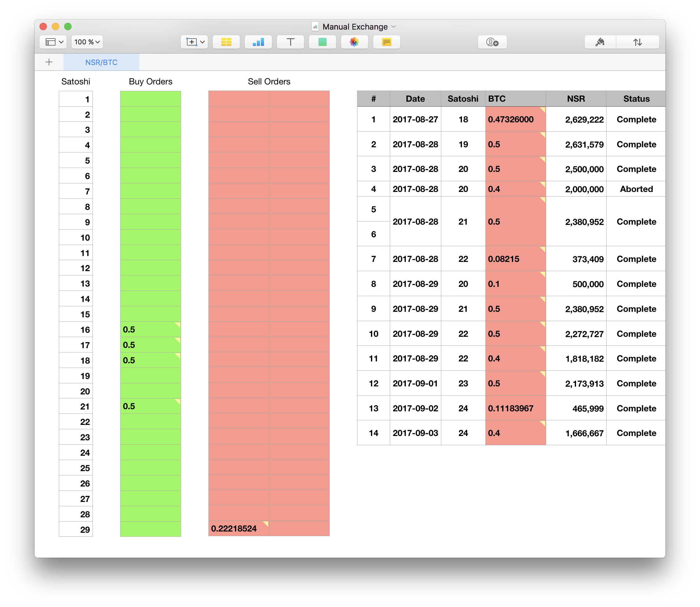
Task: Select Satoshi price row 10
Action: pos(76,238)
